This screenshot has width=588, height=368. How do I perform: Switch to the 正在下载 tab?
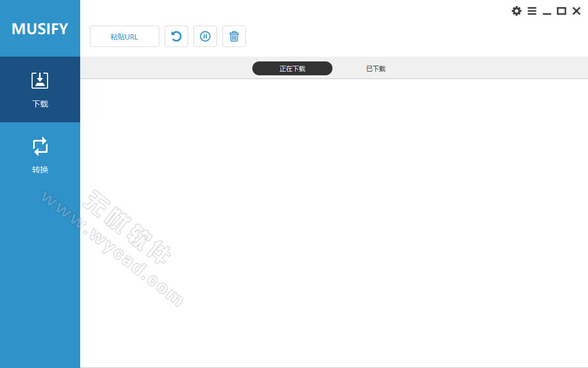[x=292, y=68]
